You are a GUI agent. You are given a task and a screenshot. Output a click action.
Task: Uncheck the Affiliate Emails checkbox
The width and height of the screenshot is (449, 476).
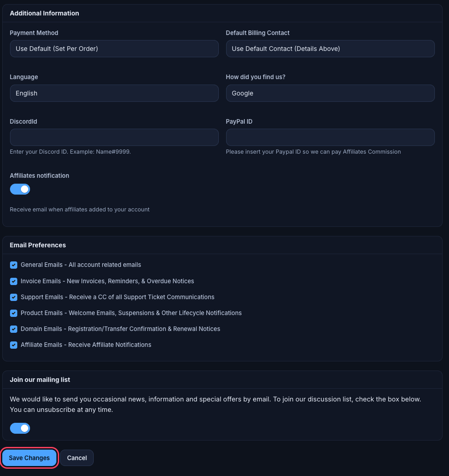click(x=14, y=345)
